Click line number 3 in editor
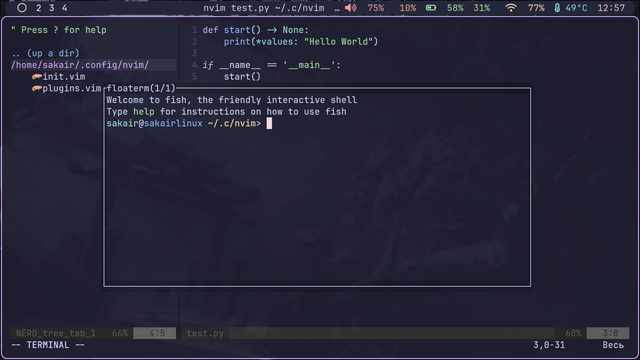Image resolution: width=640 pixels, height=360 pixels. coord(194,53)
